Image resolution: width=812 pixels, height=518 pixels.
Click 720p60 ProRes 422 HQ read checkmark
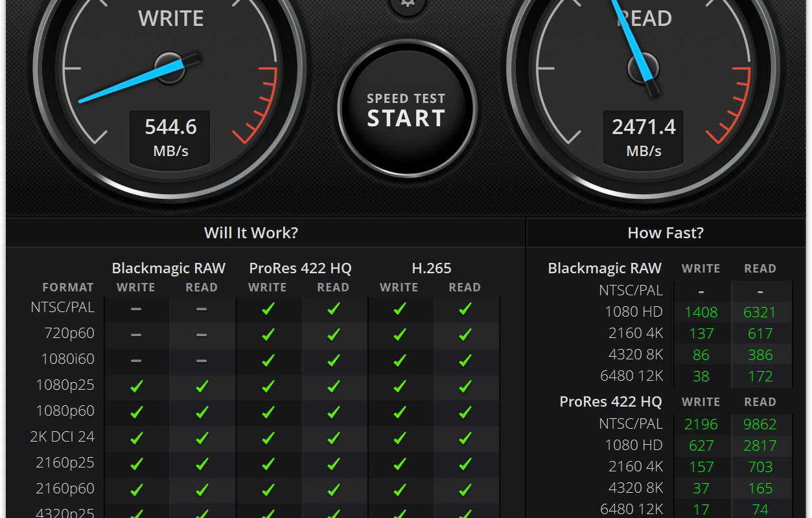pyautogui.click(x=334, y=335)
